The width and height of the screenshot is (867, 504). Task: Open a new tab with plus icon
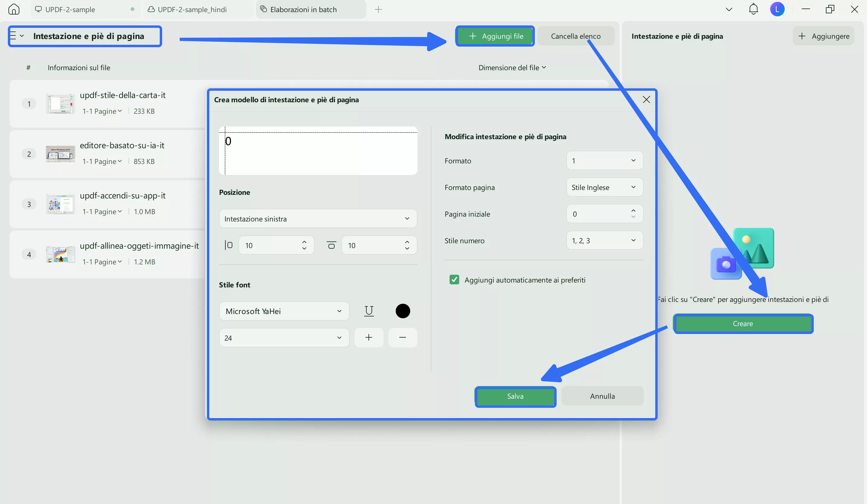[378, 9]
